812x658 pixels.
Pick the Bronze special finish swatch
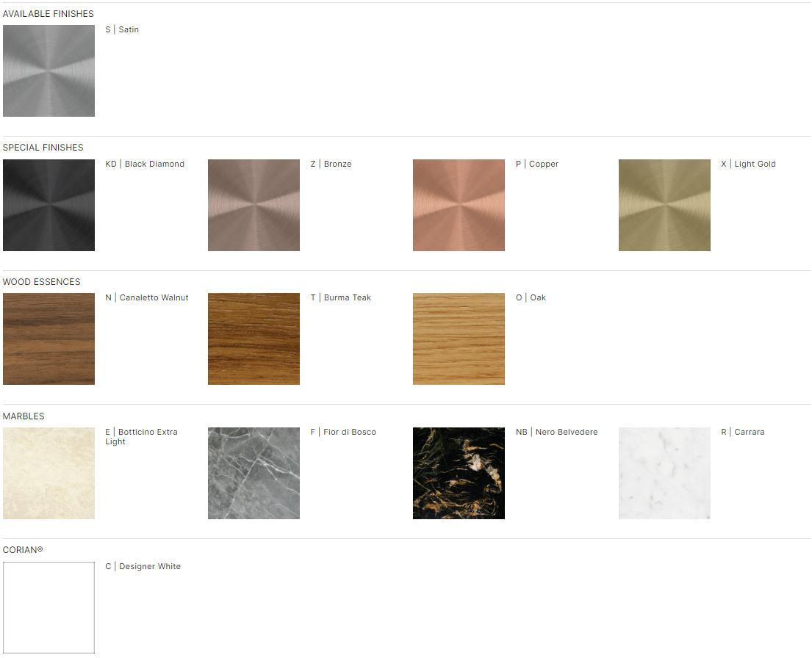(x=254, y=205)
